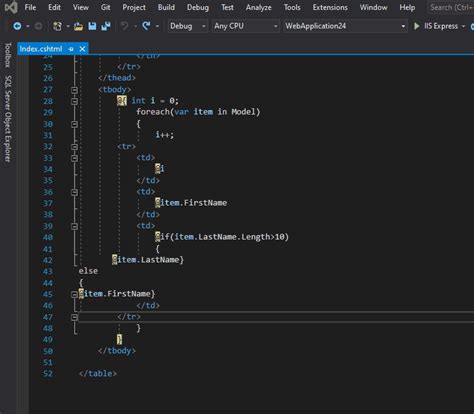Image resolution: width=474 pixels, height=414 pixels.
Task: Click the Visual Studio logo icon
Action: click(11, 7)
